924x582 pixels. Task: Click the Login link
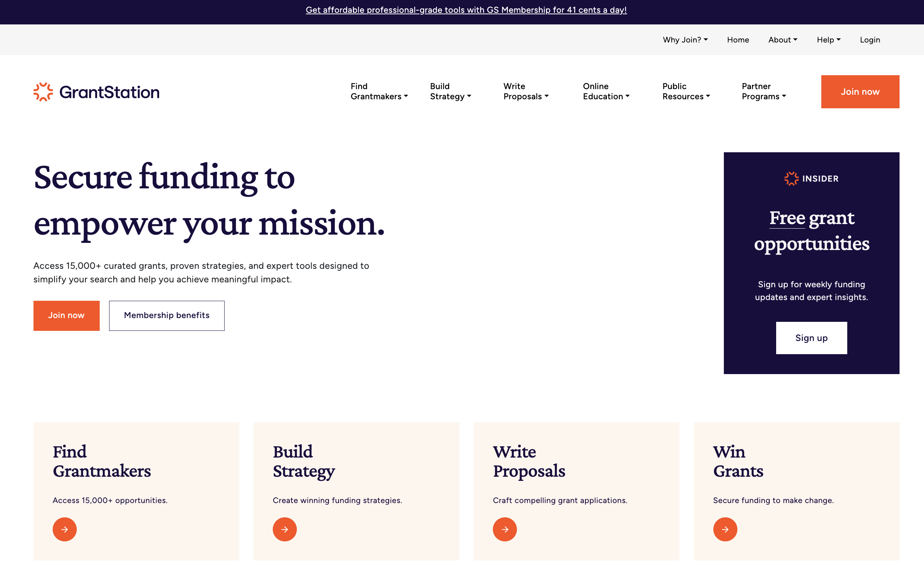(x=869, y=40)
